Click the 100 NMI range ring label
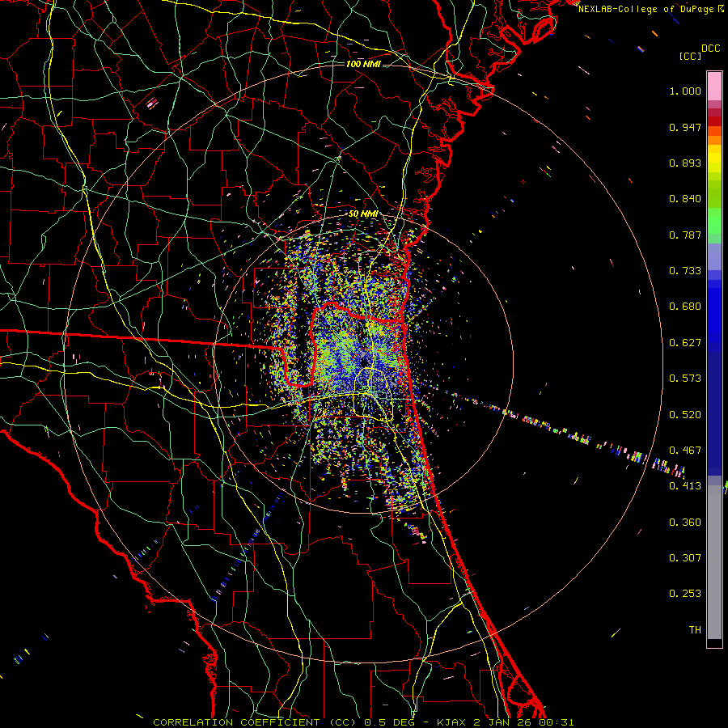728x728 pixels. (363, 64)
